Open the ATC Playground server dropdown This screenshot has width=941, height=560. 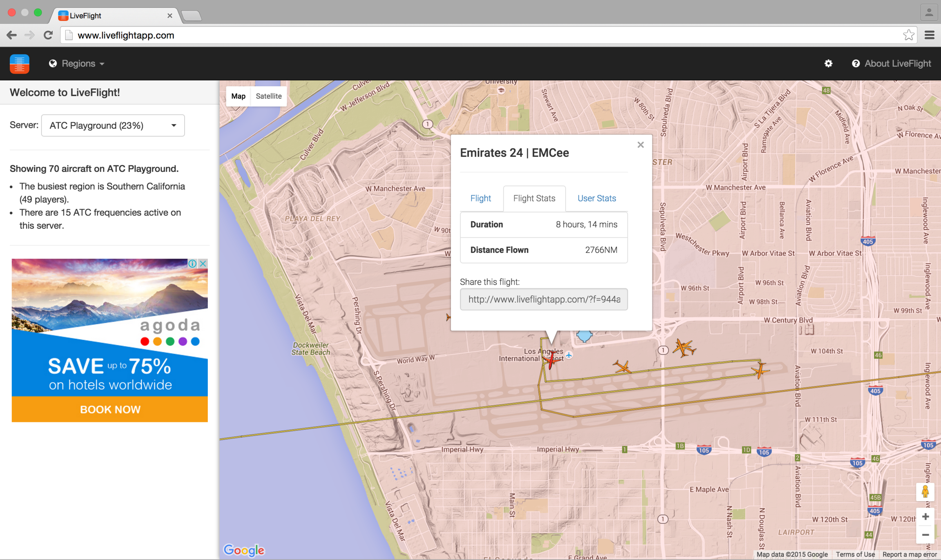tap(113, 125)
